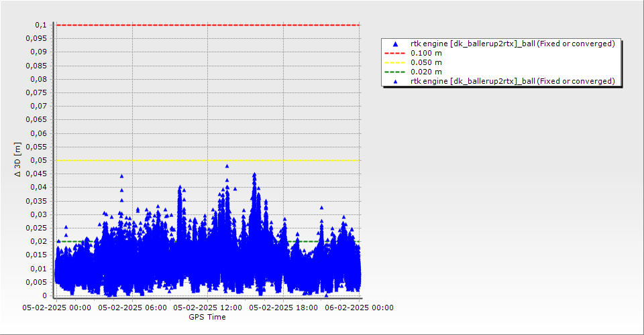Click the y-axis tick label "0,095"

click(36, 39)
